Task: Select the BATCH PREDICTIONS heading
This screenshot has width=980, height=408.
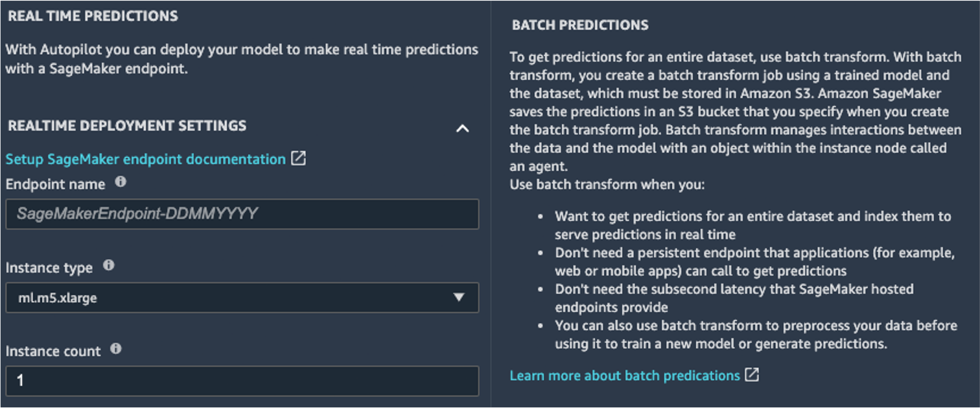Action: point(580,25)
